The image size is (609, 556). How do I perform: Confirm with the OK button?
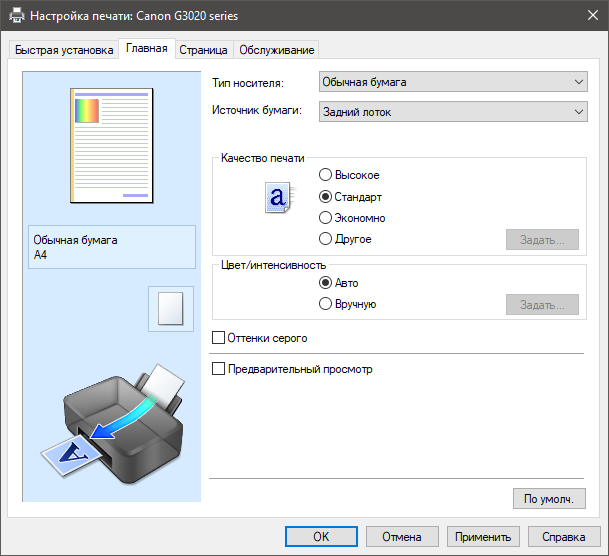(x=321, y=537)
